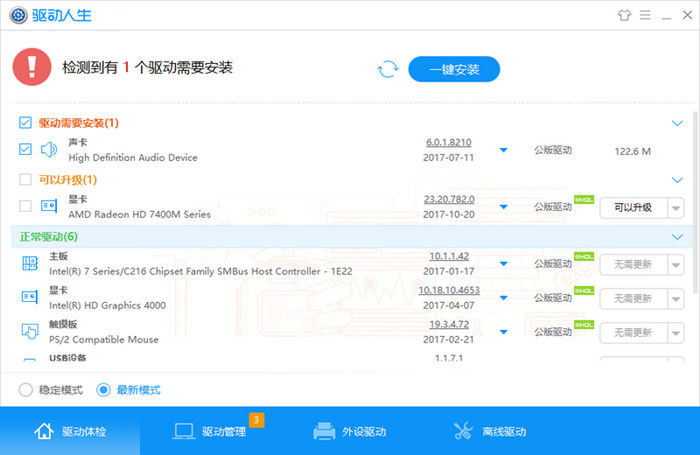Open the 离线驱动 tab
Viewport: 700px width, 455px height.
click(490, 432)
